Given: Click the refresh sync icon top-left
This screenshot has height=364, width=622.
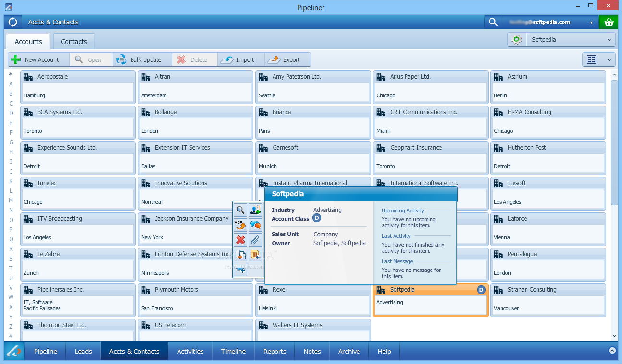Looking at the screenshot, I should point(12,22).
